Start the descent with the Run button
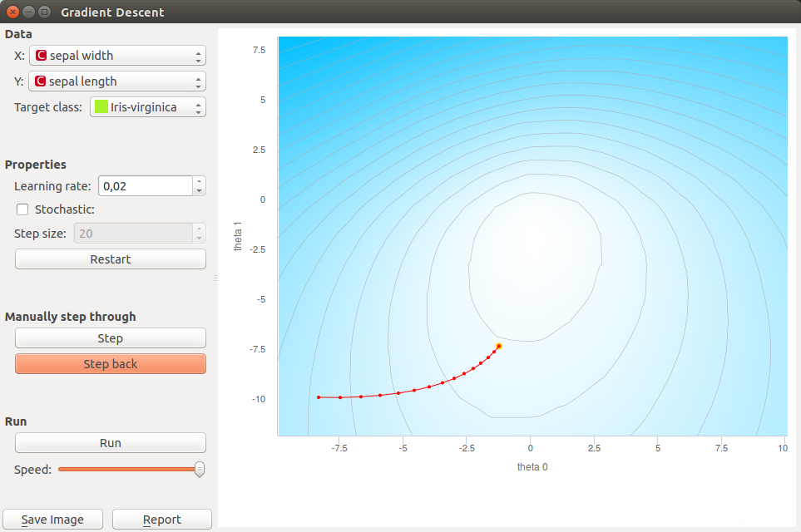Viewport: 801px width, 532px height. point(110,442)
